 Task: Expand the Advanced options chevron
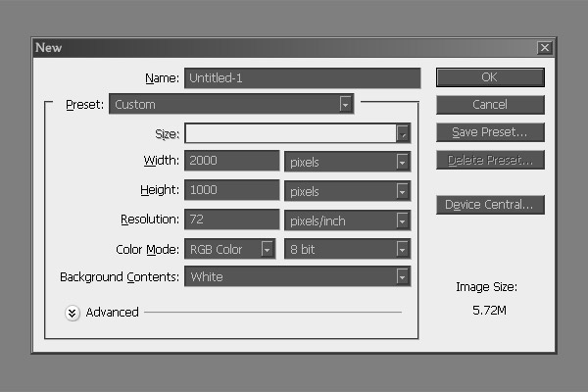(x=73, y=313)
